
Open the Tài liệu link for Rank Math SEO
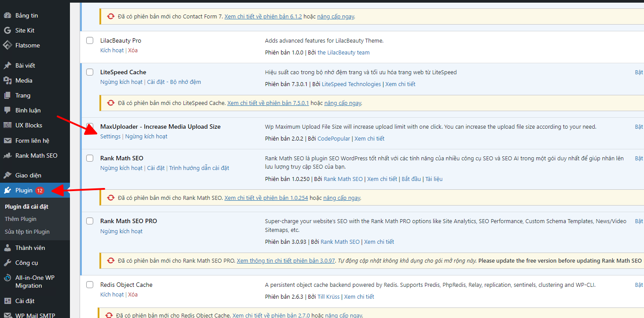[434, 179]
